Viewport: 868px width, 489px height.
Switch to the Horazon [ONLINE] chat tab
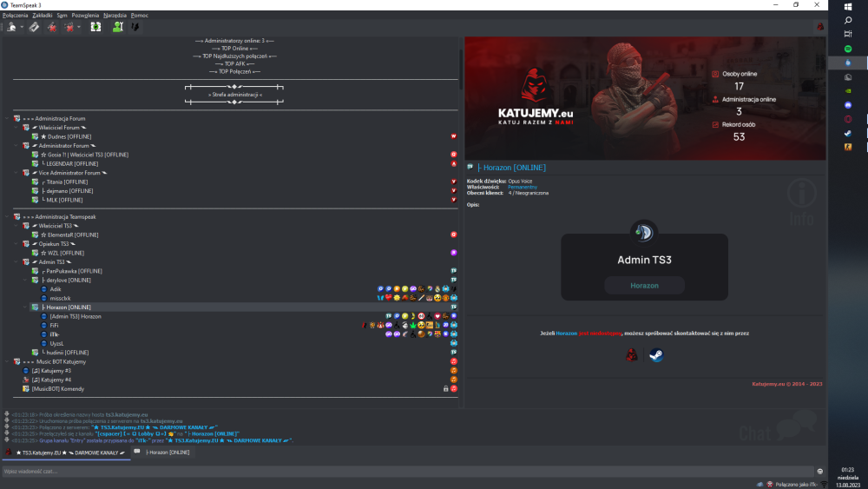tap(163, 453)
